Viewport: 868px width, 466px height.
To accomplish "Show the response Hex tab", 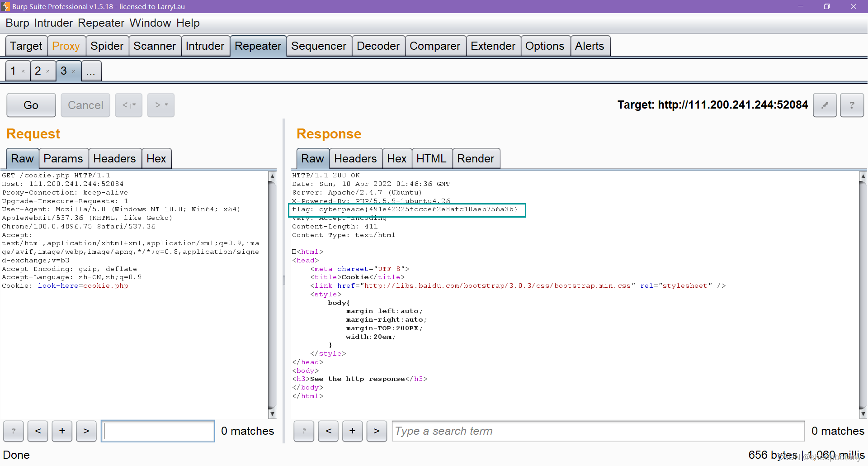I will (x=397, y=159).
